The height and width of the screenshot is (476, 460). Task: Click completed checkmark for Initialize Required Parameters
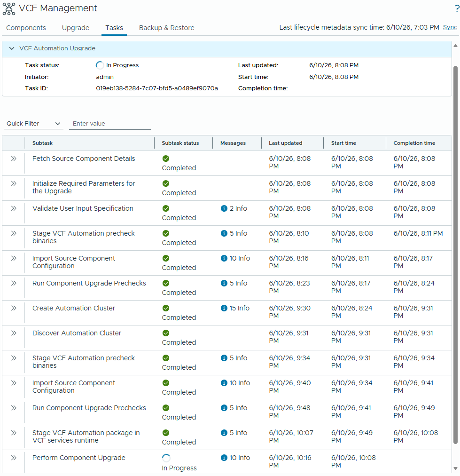click(165, 183)
